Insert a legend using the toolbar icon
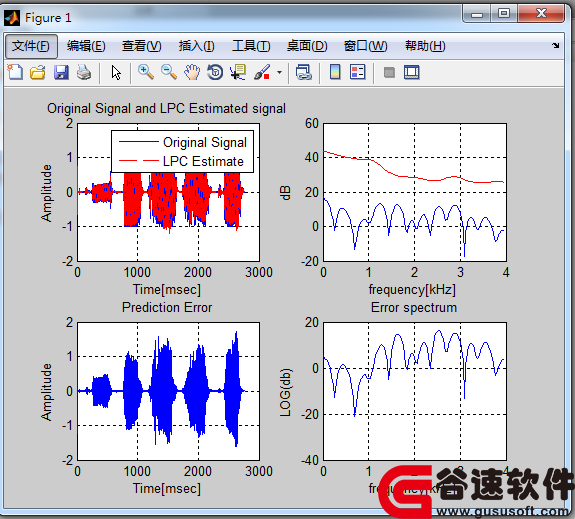The height and width of the screenshot is (519, 575). pyautogui.click(x=358, y=72)
